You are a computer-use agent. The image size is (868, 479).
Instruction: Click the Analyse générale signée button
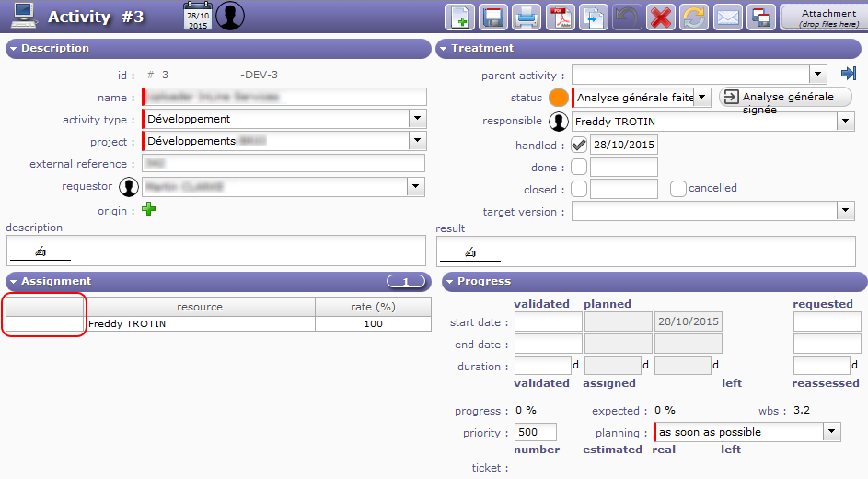coord(785,97)
